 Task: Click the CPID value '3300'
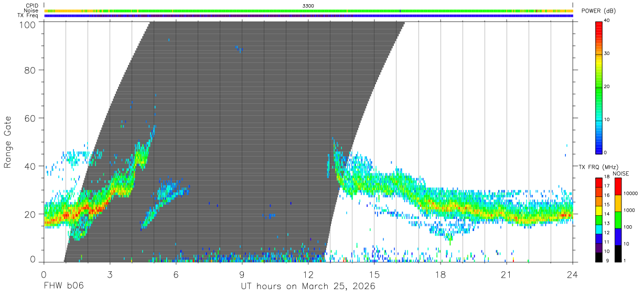[x=308, y=5]
